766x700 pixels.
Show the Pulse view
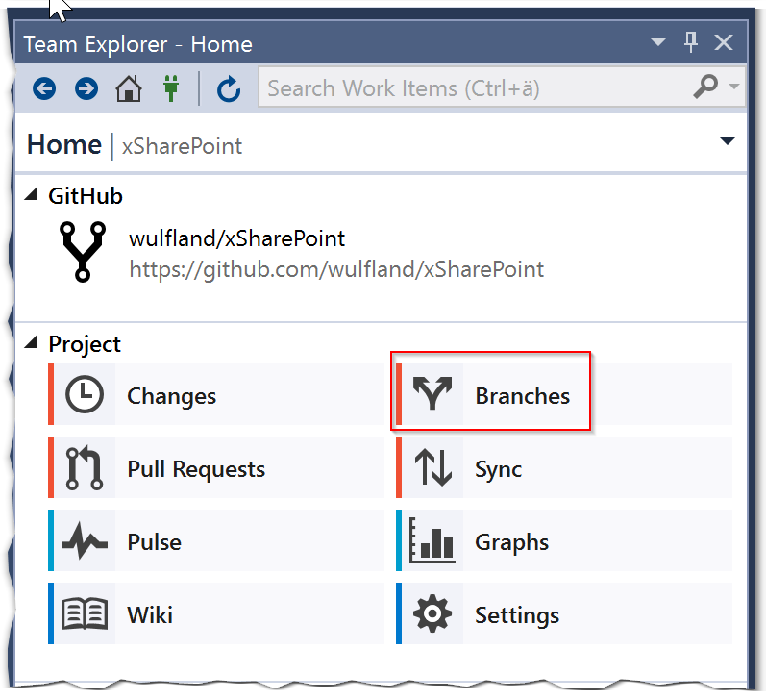coord(154,542)
